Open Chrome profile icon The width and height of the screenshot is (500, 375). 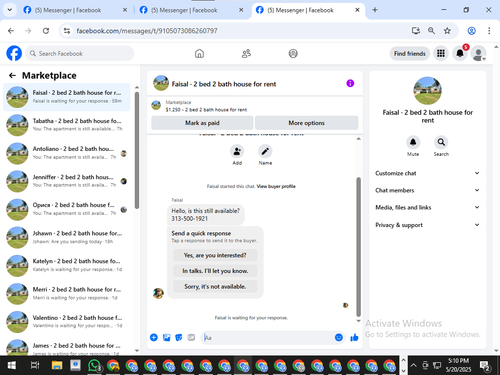[x=471, y=31]
